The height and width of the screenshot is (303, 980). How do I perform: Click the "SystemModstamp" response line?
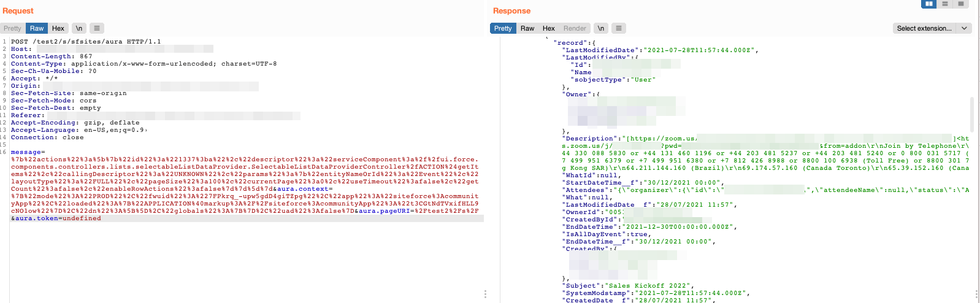pos(656,293)
